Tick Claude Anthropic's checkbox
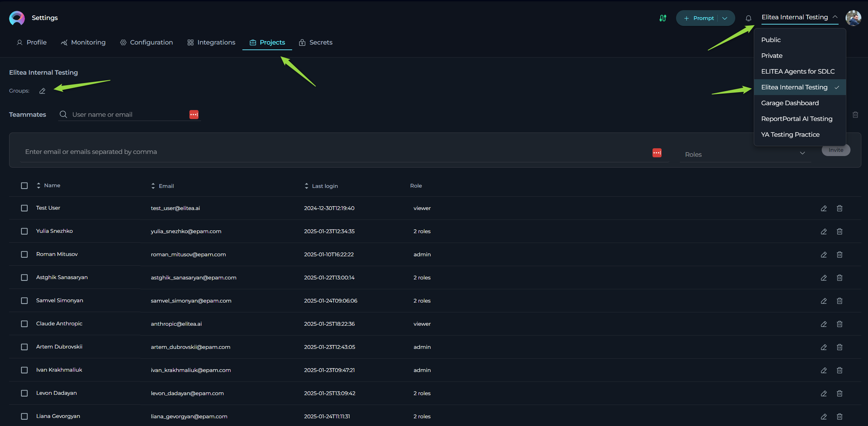The width and height of the screenshot is (868, 426). (24, 324)
